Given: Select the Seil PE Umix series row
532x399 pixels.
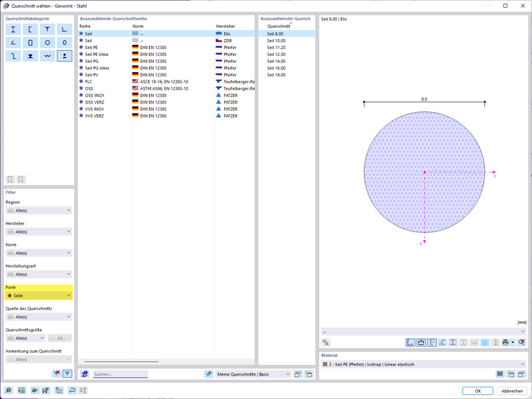Looking at the screenshot, I should (167, 55).
